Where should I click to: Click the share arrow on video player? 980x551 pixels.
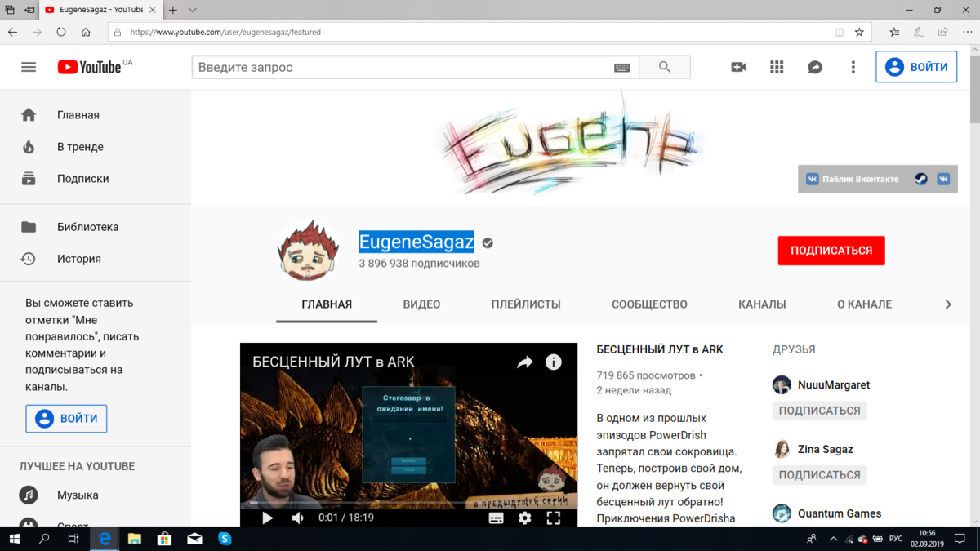524,362
